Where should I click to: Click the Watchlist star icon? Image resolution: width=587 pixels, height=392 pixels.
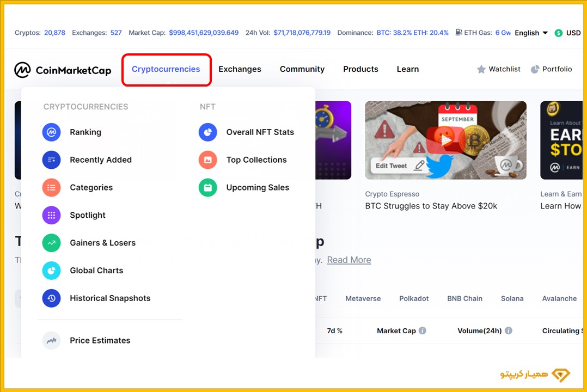point(481,69)
